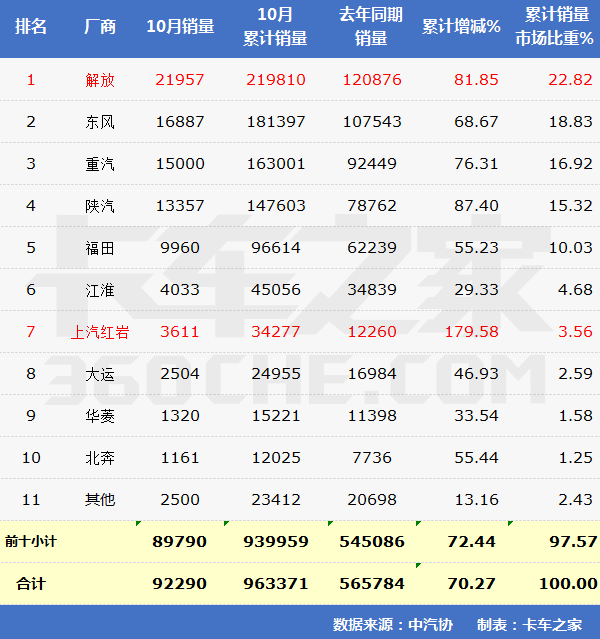Select the manufacturer cell 陕汽
600x639 pixels.
tap(100, 206)
